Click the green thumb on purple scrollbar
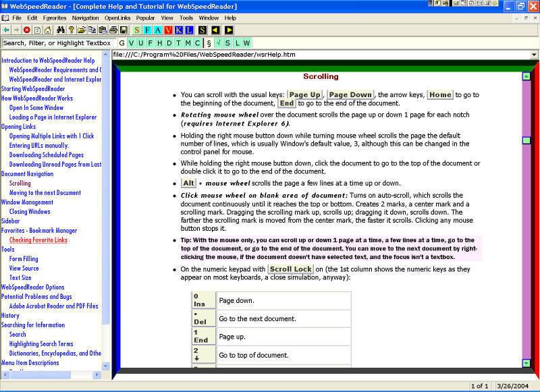This screenshot has height=392, width=540. [526, 140]
